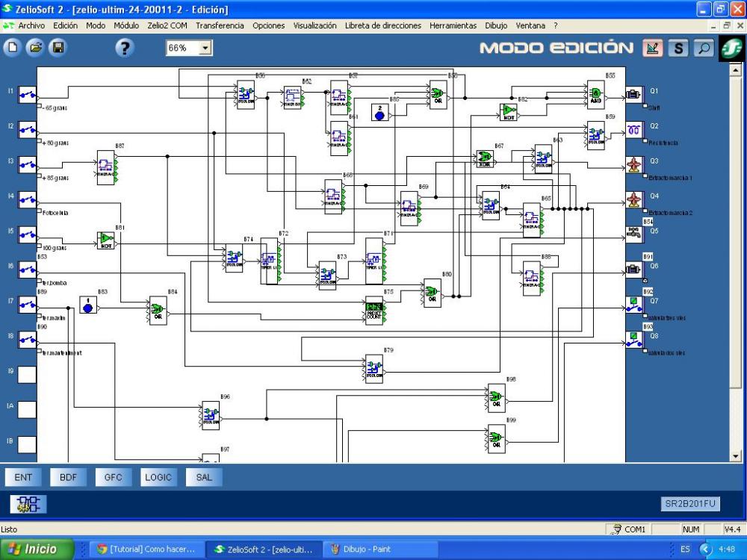This screenshot has width=747, height=560.
Task: Open the Archivo menu
Action: 31,25
